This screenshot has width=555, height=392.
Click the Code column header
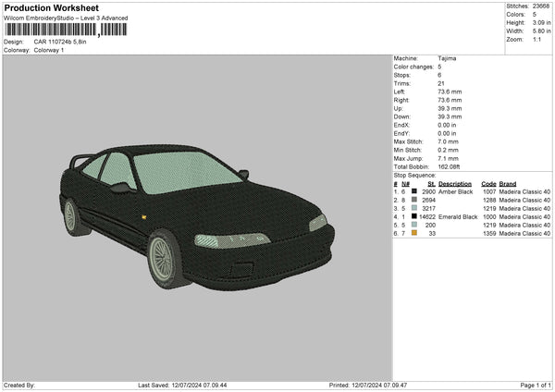pyautogui.click(x=488, y=183)
